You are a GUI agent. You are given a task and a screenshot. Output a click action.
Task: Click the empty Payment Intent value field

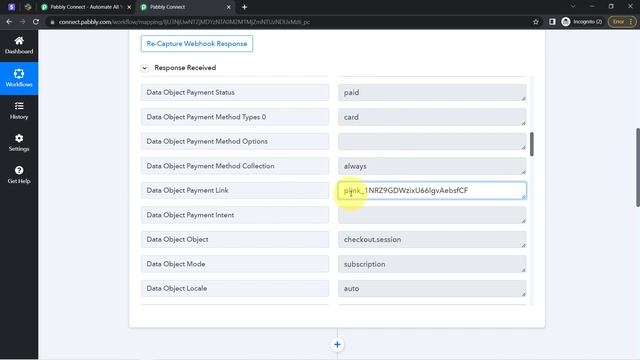point(432,215)
